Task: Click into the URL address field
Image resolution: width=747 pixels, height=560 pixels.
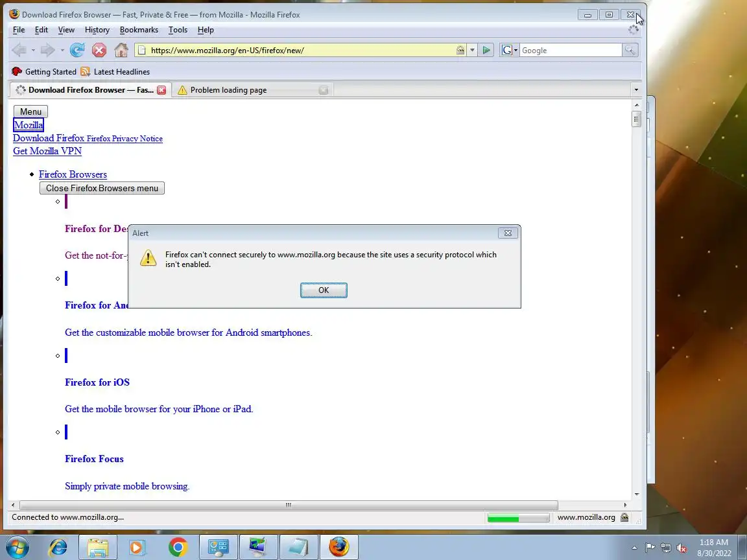Action: 300,50
